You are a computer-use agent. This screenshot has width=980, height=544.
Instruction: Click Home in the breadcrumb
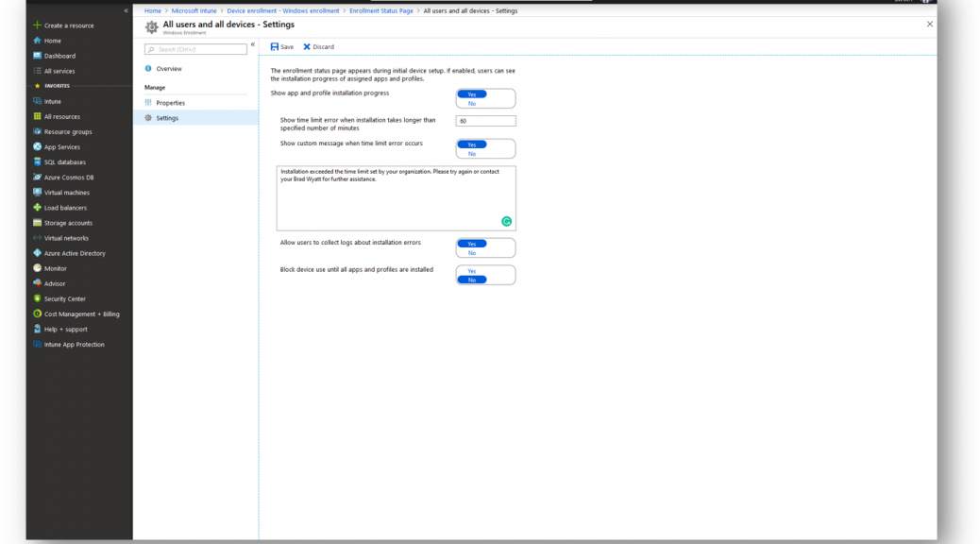(x=153, y=10)
